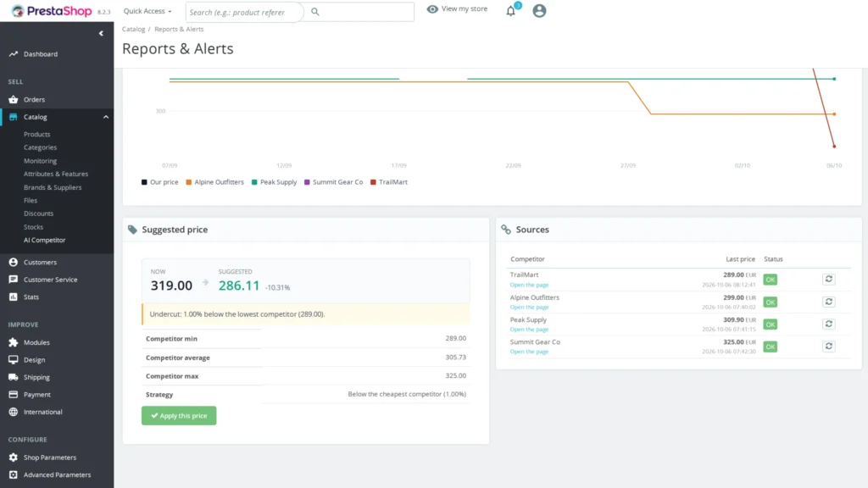Collapse the Catalog menu chevron
The height and width of the screenshot is (488, 868).
pyautogui.click(x=106, y=117)
